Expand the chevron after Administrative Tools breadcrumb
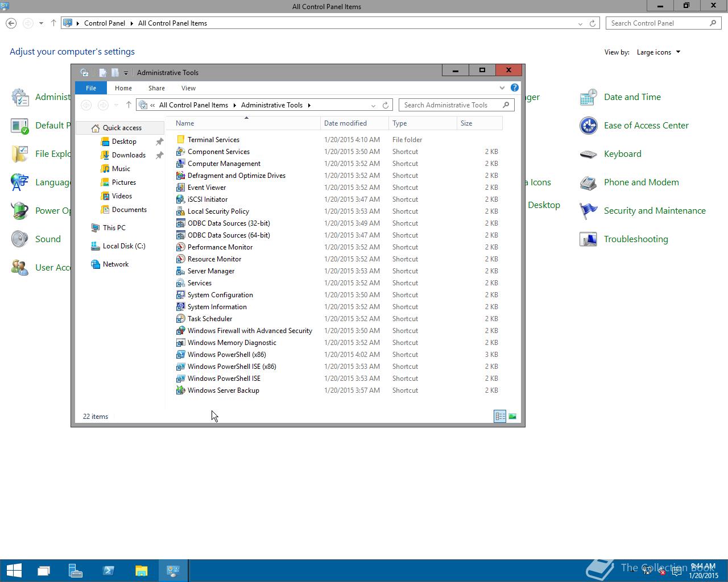The width and height of the screenshot is (728, 582). coord(309,105)
